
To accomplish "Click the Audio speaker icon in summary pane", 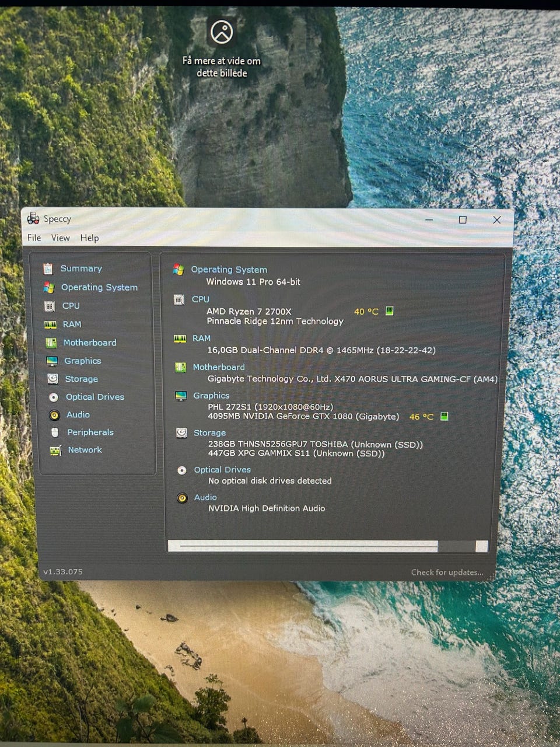I will pos(182,498).
